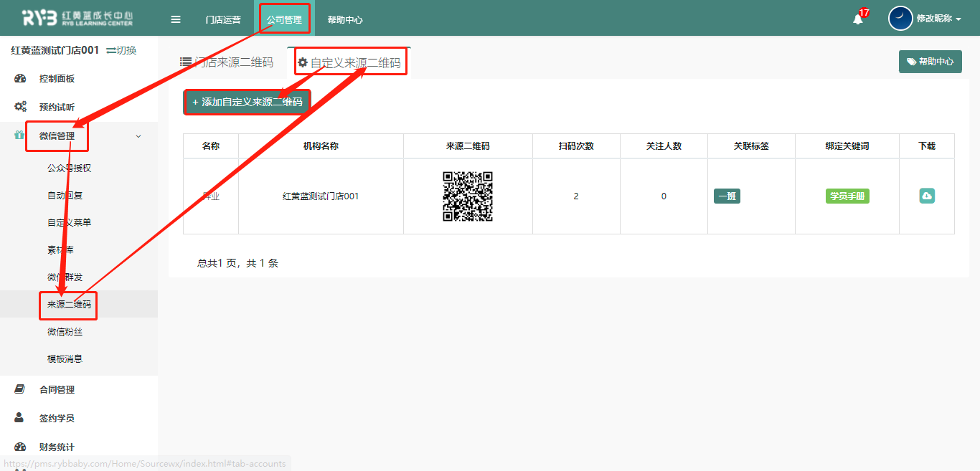Click the 控制面板 dashboard icon
Screen dimensions: 980x471
[20, 79]
